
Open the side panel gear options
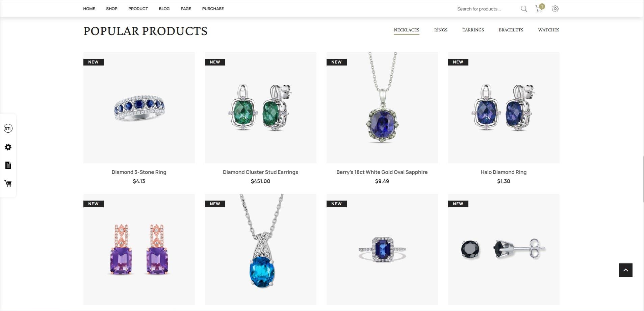pyautogui.click(x=8, y=147)
